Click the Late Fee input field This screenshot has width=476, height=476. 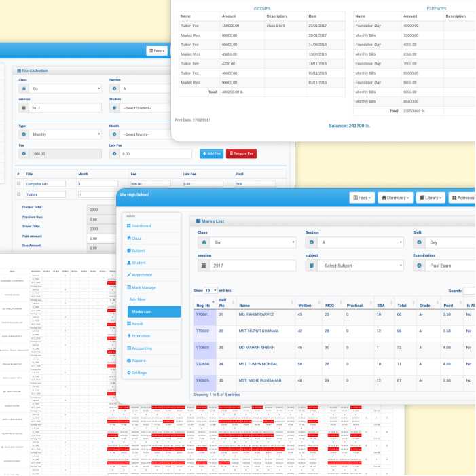tap(149, 154)
